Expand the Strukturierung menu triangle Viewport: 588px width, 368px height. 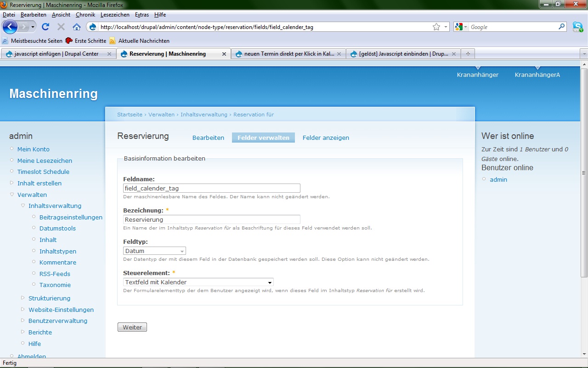pyautogui.click(x=23, y=298)
